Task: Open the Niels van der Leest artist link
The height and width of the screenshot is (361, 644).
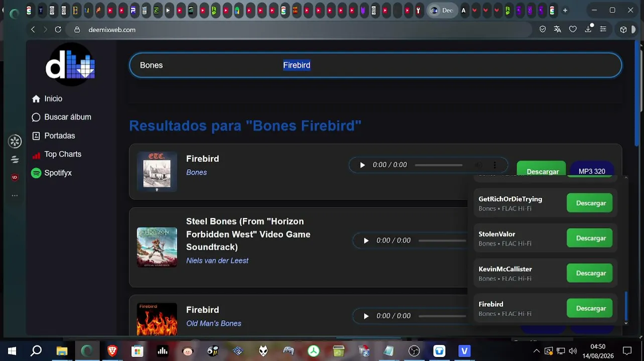Action: coord(217,261)
